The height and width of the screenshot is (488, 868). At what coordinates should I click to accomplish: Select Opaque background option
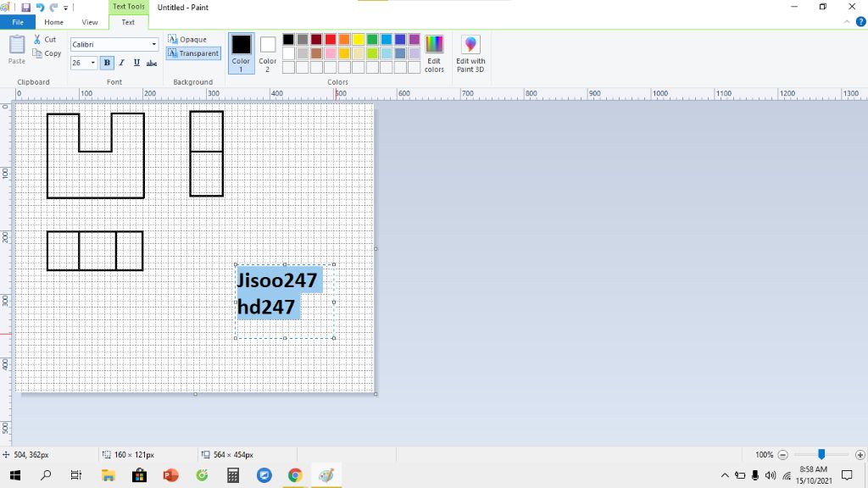tap(187, 39)
